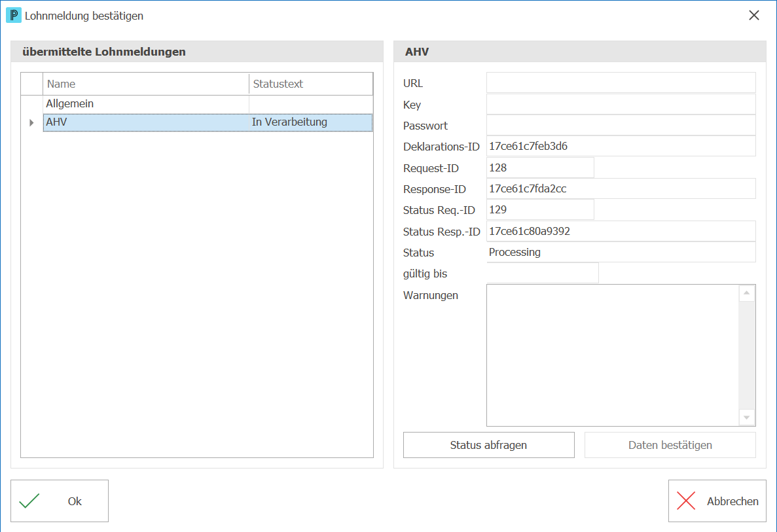
Task: Sort by Statustext column header
Action: click(311, 84)
